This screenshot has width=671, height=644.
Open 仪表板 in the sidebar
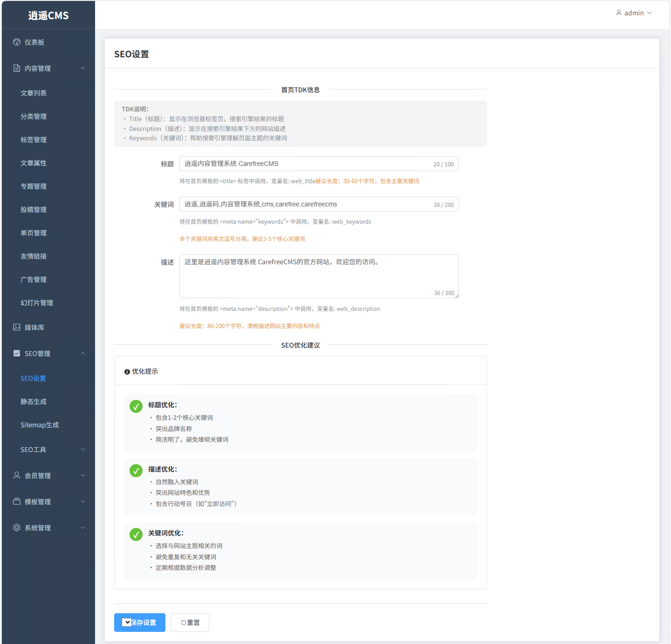click(x=48, y=42)
